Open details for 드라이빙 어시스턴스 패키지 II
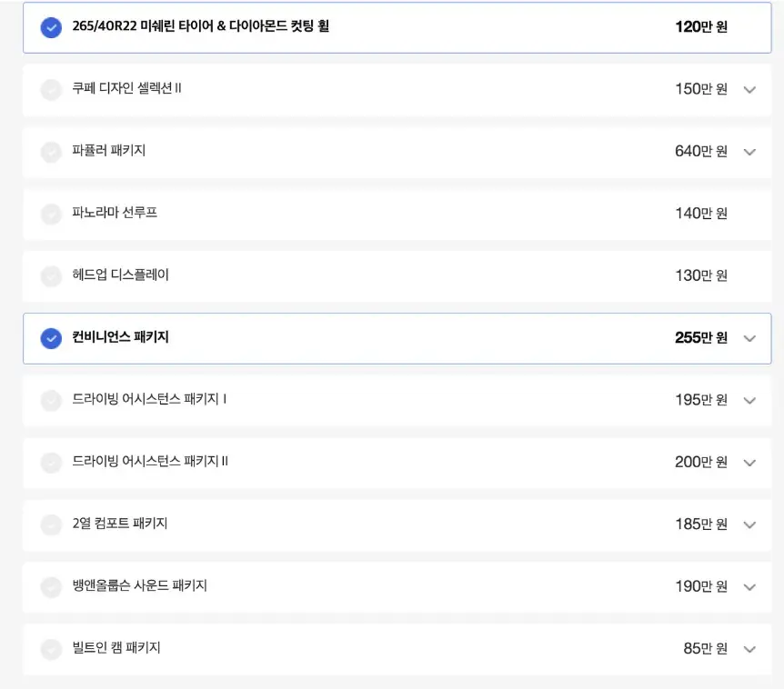Screen dimensions: 784x689 pyautogui.click(x=749, y=462)
